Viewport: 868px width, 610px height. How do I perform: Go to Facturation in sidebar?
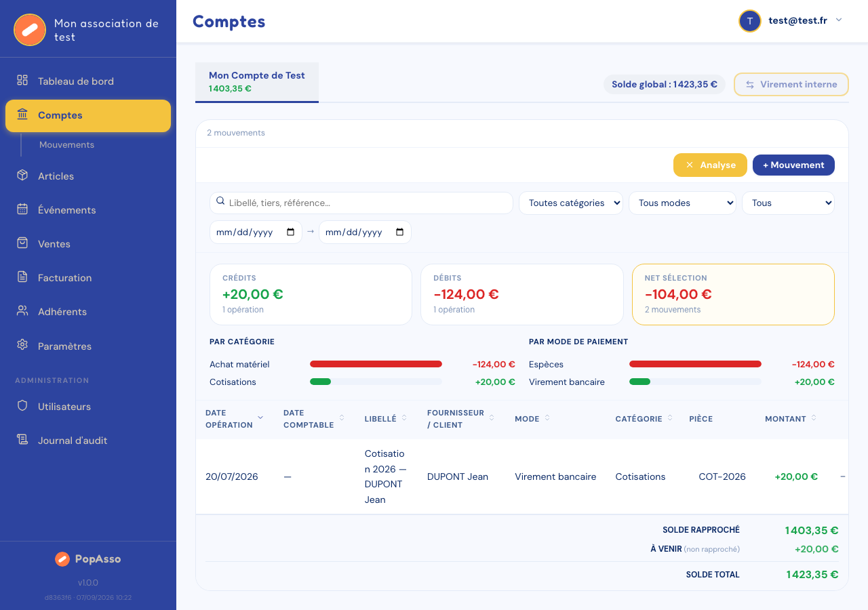click(88, 278)
